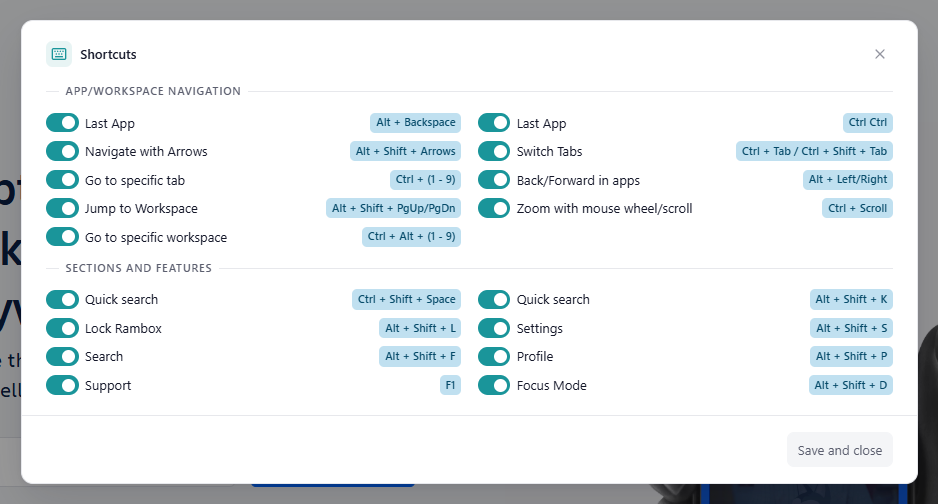Image resolution: width=938 pixels, height=504 pixels.
Task: Click the Alt + Shift + D shortcut badge
Action: 851,385
